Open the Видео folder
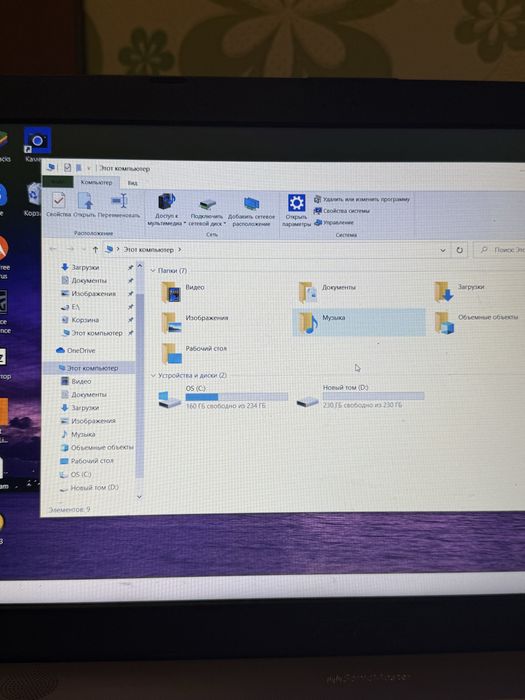 182,292
